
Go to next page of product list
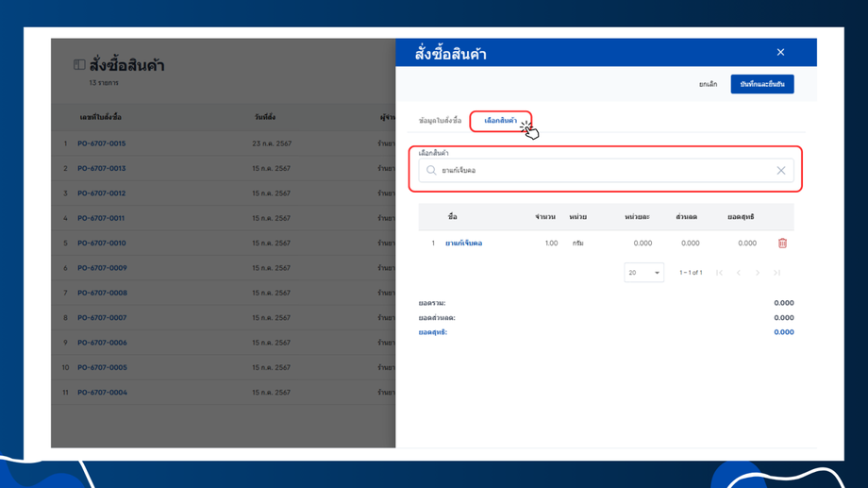tap(758, 273)
